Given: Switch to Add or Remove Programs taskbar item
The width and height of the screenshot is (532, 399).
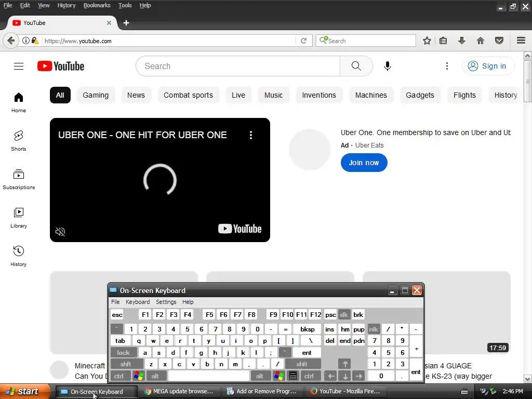Looking at the screenshot, I should (x=262, y=391).
